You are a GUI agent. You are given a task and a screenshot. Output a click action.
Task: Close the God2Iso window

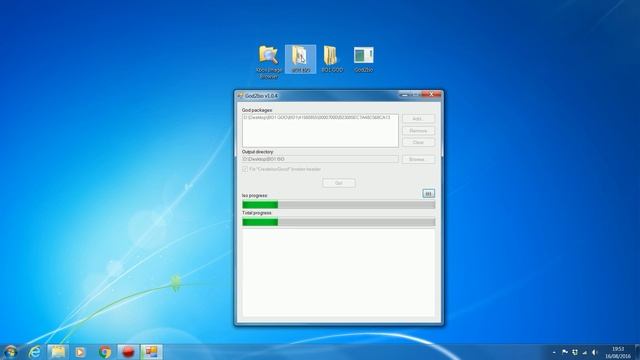click(432, 94)
